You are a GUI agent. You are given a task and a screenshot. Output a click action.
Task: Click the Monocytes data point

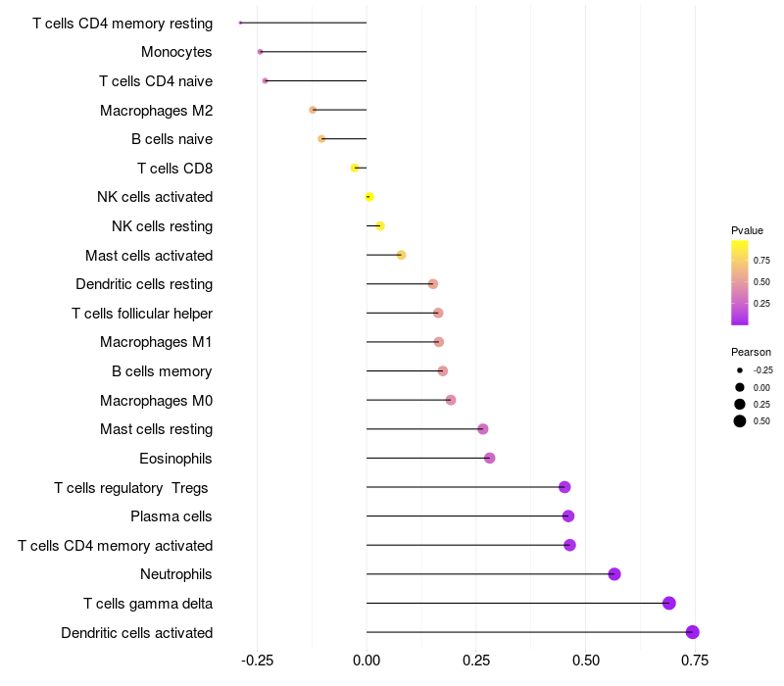tap(260, 52)
